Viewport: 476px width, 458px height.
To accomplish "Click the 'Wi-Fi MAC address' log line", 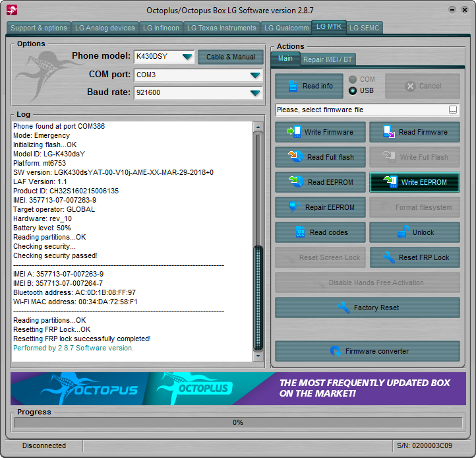I will pyautogui.click(x=75, y=302).
